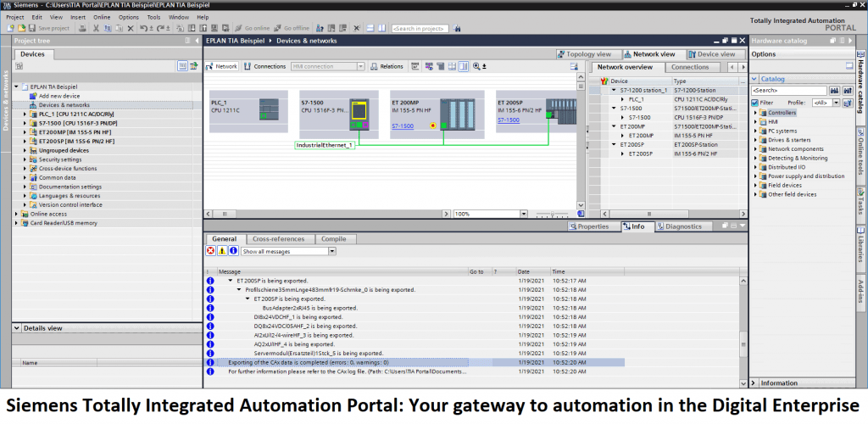868x424 pixels.
Task: Click catalog search upward icon
Action: (x=848, y=90)
